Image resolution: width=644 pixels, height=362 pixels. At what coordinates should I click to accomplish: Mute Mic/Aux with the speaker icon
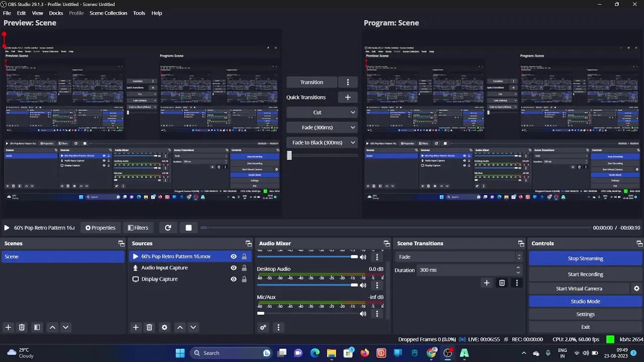[363, 314]
